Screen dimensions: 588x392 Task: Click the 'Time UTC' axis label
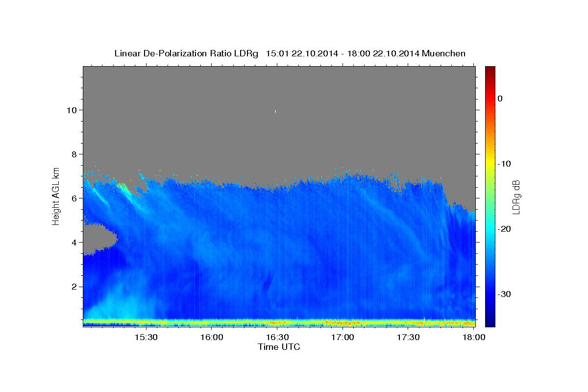(x=279, y=347)
